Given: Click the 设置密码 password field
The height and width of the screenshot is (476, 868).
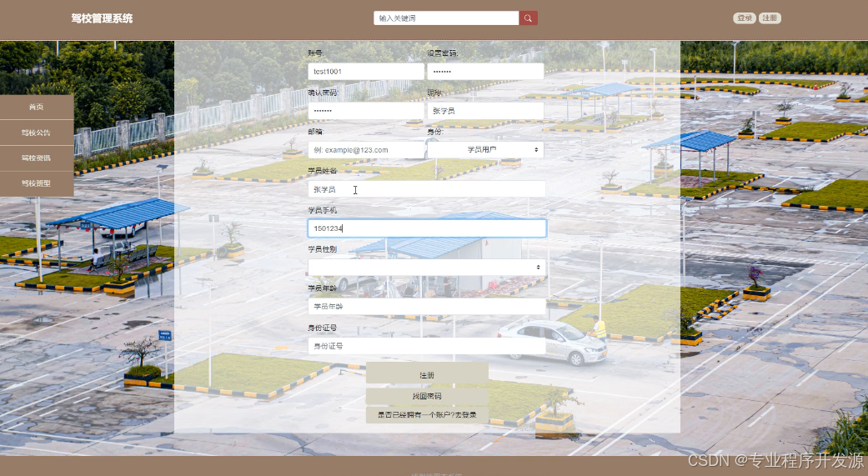Looking at the screenshot, I should click(x=485, y=72).
